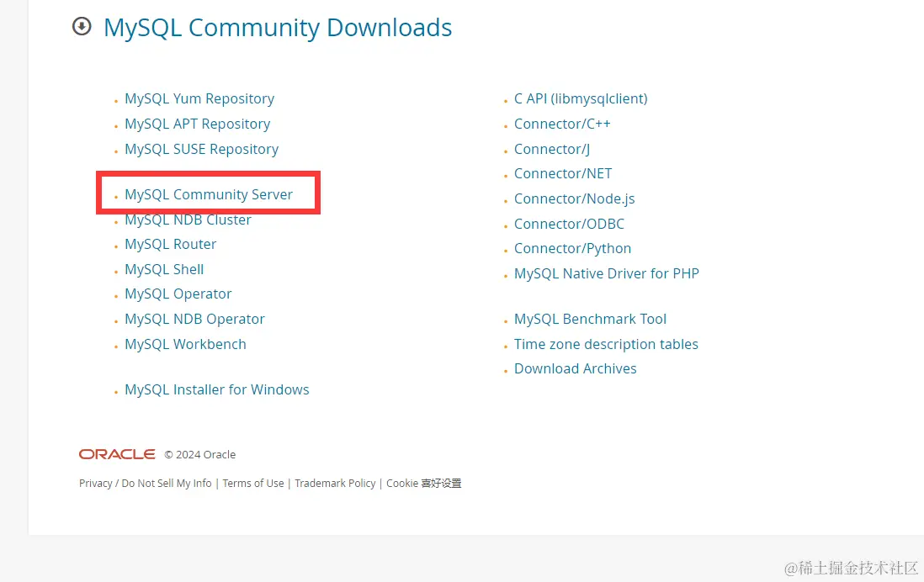Visit the MySQL Operator page
The image size is (924, 582).
[x=178, y=294]
